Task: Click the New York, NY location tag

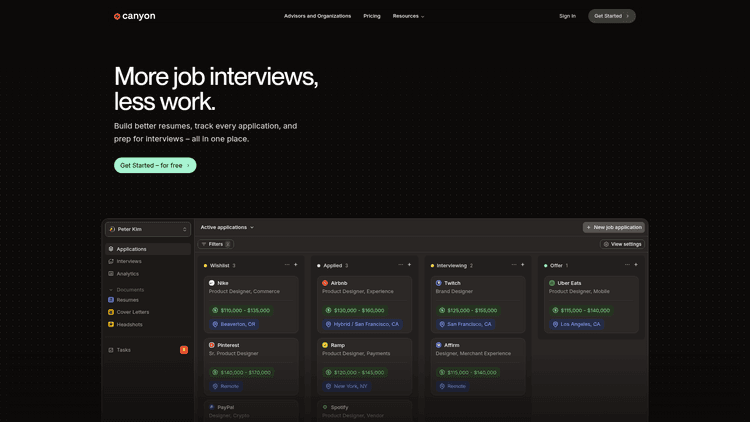Action: [x=346, y=386]
